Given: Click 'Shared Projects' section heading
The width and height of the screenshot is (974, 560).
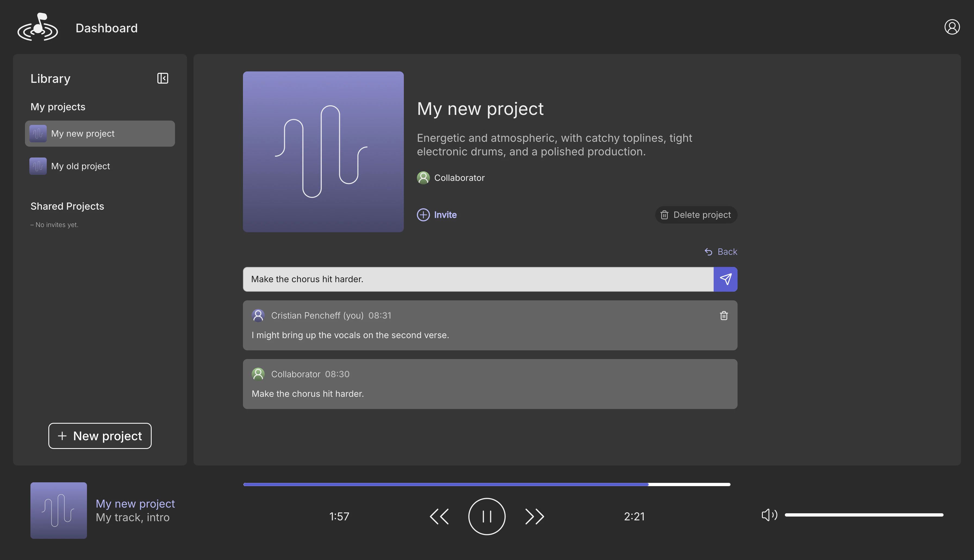Looking at the screenshot, I should 67,206.
